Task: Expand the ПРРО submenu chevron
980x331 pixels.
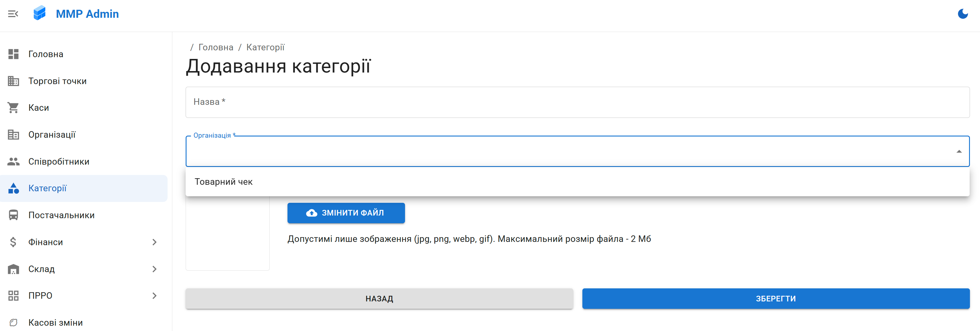Action: point(154,295)
